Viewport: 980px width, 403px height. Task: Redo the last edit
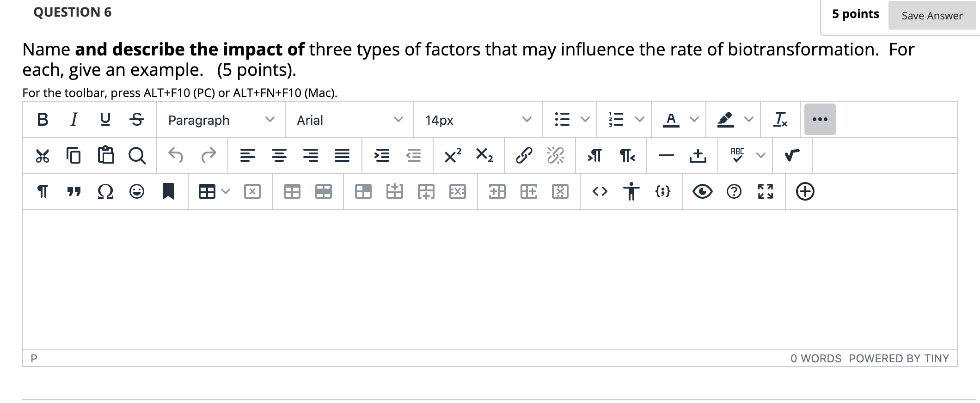click(x=208, y=155)
